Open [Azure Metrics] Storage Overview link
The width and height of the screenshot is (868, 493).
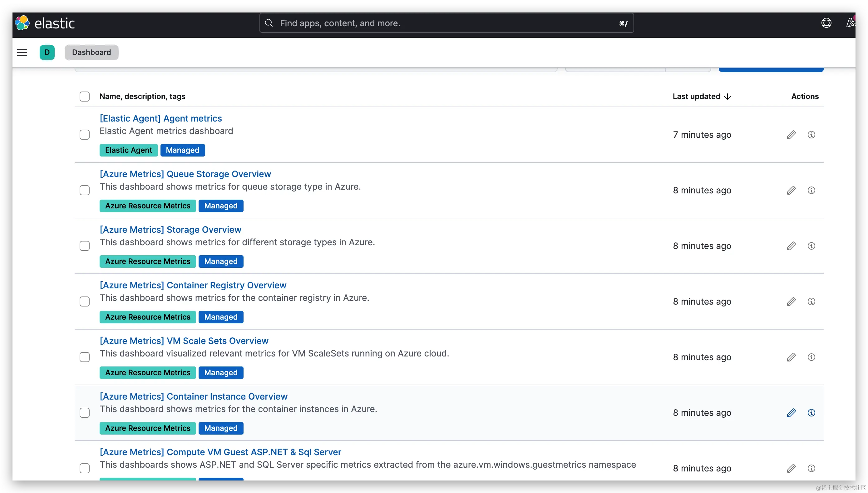click(170, 230)
